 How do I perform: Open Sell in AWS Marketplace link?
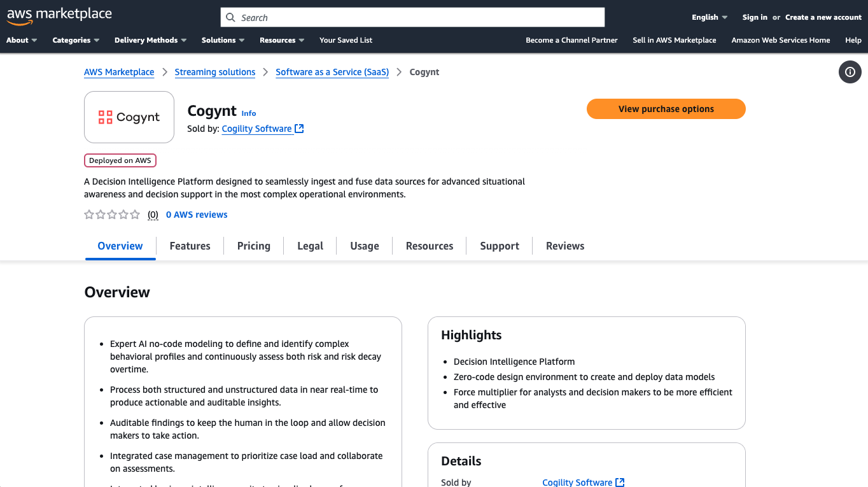(675, 40)
